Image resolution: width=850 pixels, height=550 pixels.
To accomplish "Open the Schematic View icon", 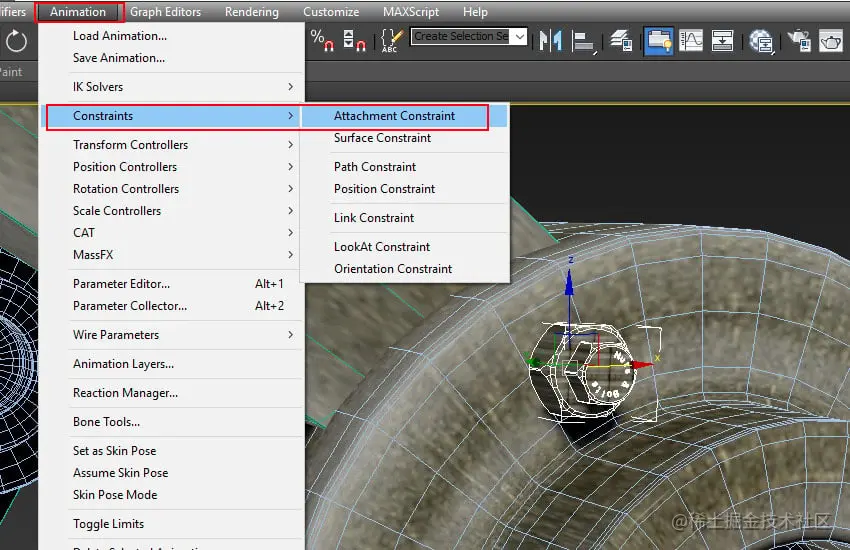I will click(x=723, y=40).
